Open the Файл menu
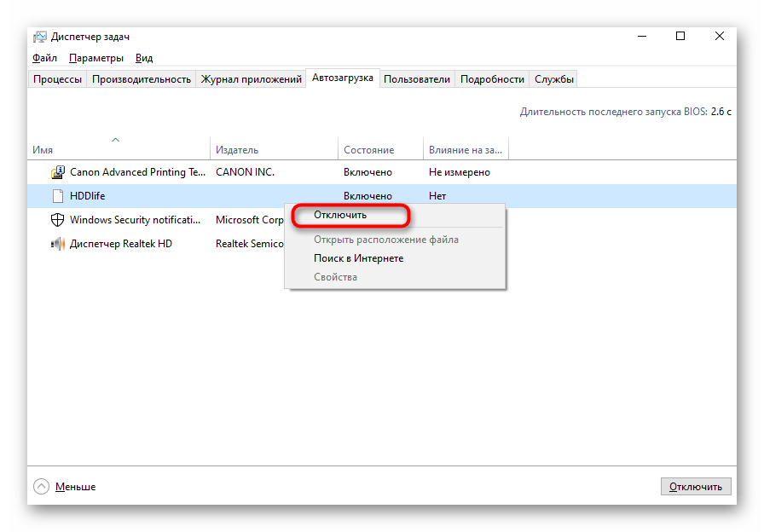The height and width of the screenshot is (532, 764). click(x=44, y=58)
